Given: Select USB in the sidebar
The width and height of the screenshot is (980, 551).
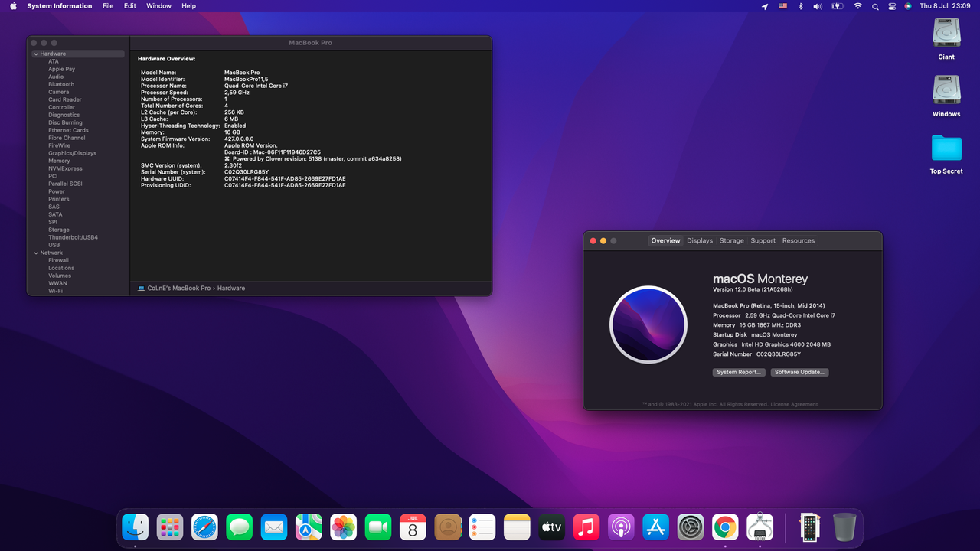Looking at the screenshot, I should [54, 245].
